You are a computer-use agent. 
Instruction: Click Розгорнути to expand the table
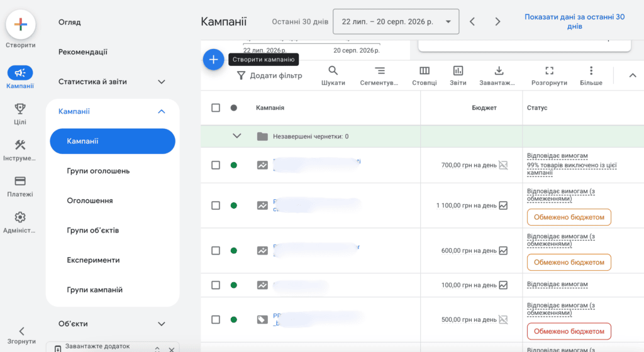549,76
